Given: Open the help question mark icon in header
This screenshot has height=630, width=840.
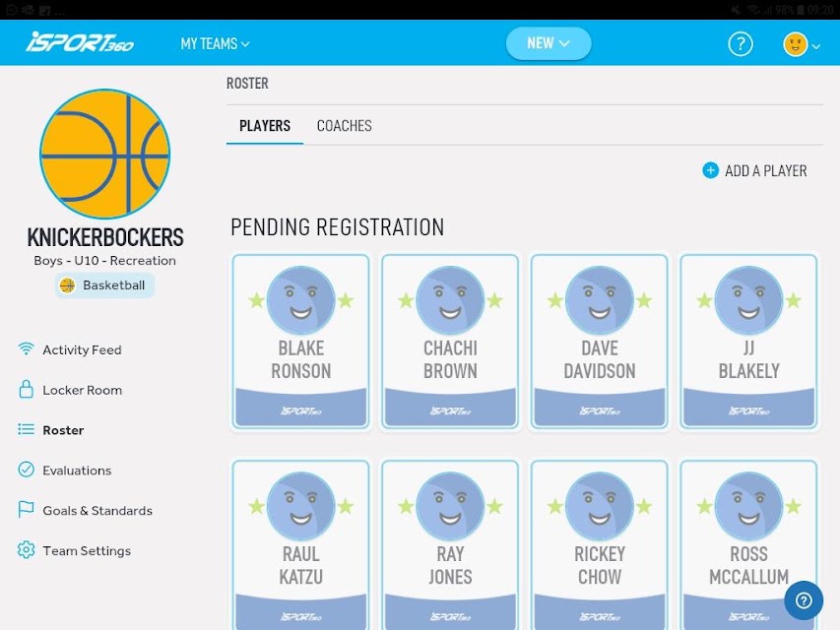Looking at the screenshot, I should pyautogui.click(x=741, y=44).
